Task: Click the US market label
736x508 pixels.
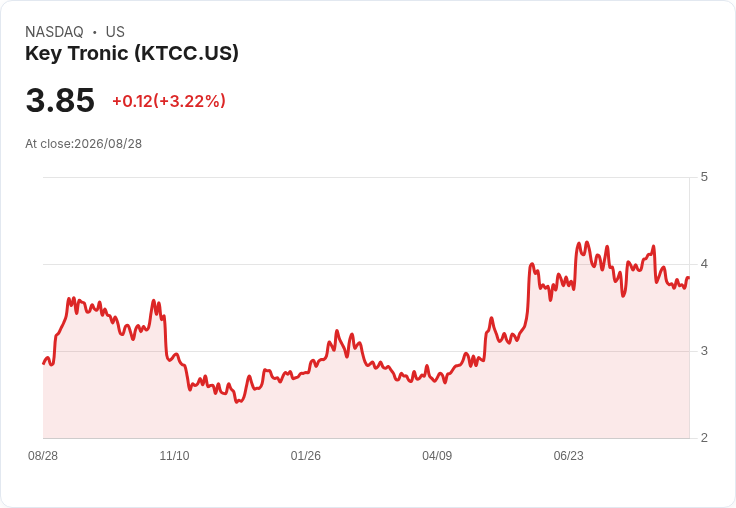Action: (x=115, y=32)
